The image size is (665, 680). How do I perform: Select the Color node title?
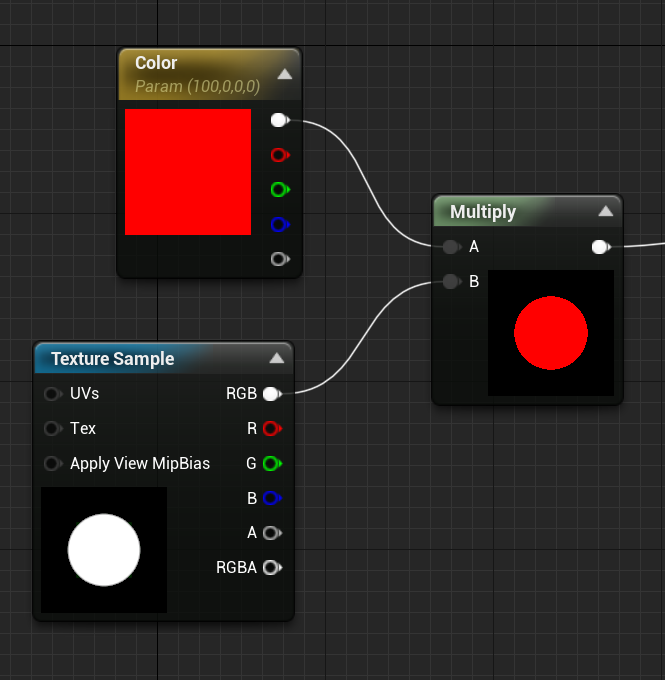[x=156, y=63]
